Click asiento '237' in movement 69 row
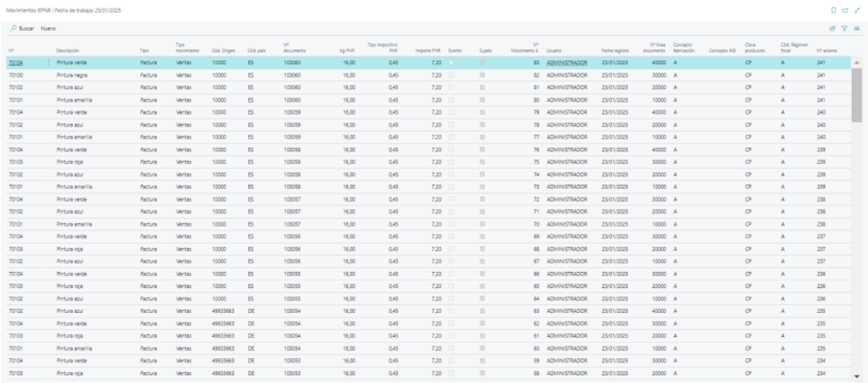Image resolution: width=868 pixels, height=383 pixels. [x=821, y=237]
